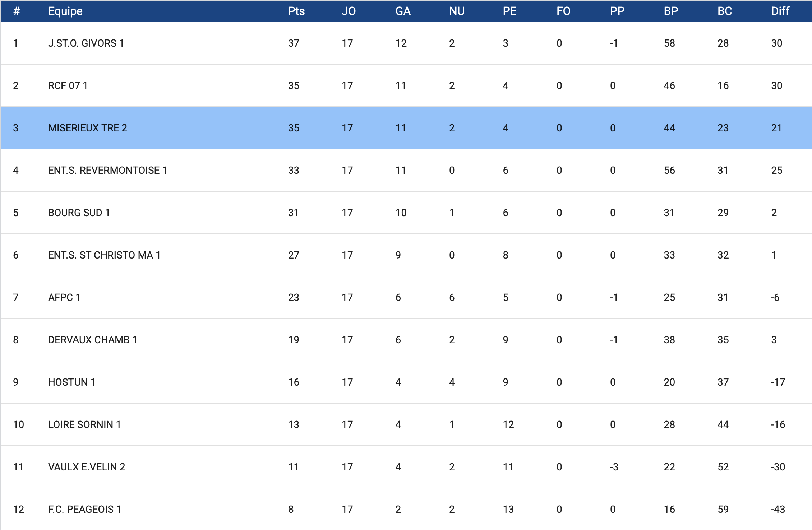Select DERVAUX CHAMB 1 in standings

[92, 340]
